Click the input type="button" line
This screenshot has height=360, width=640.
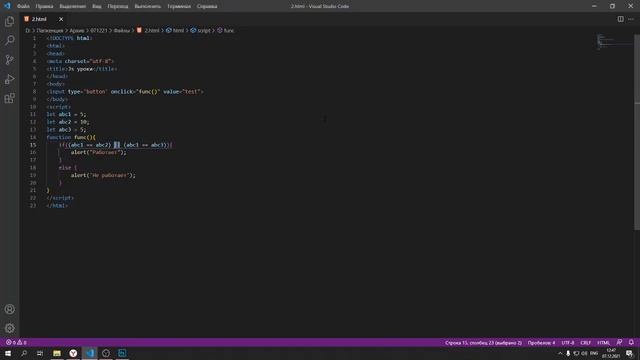[124, 91]
